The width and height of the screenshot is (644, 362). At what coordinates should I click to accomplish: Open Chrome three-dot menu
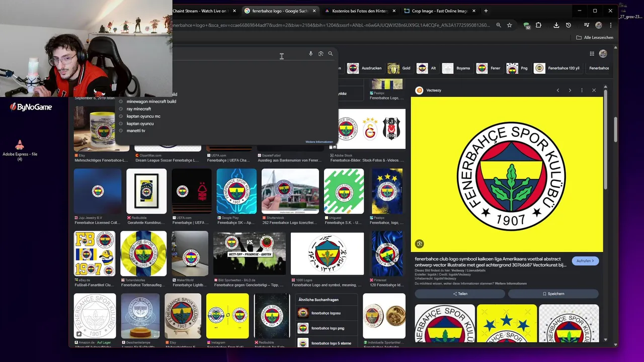point(611,25)
